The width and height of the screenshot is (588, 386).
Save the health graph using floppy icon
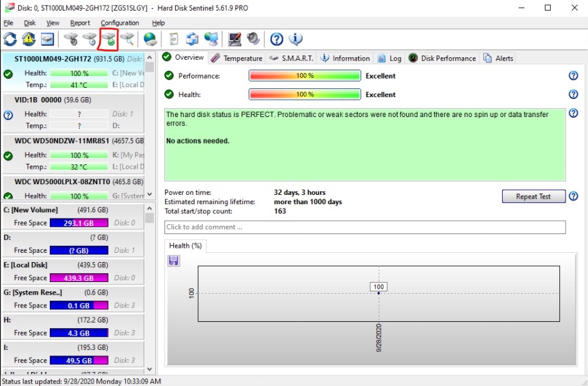pyautogui.click(x=173, y=260)
